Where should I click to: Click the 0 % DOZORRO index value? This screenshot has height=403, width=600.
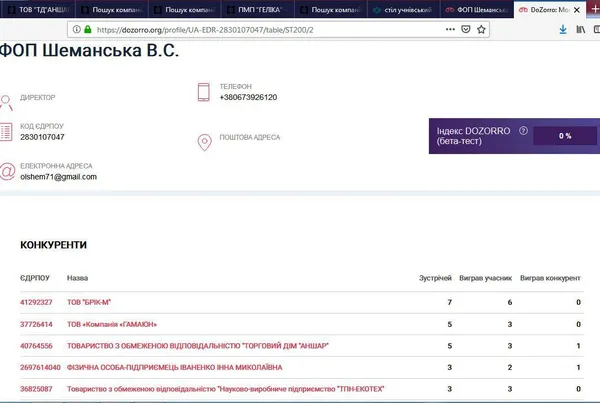565,136
